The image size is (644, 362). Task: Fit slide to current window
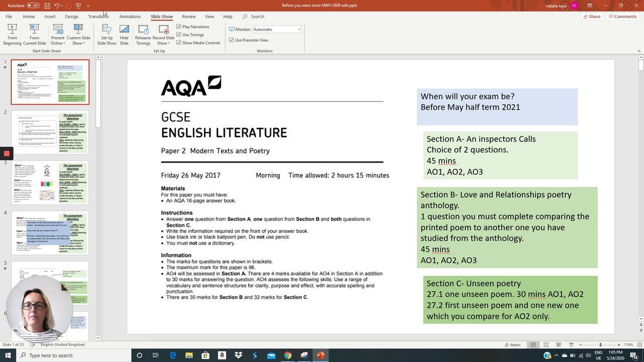point(639,344)
